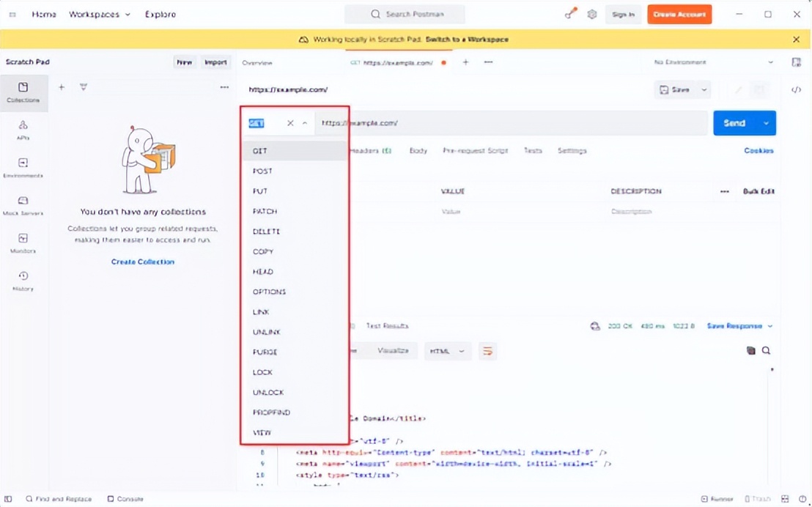The height and width of the screenshot is (507, 812).
Task: Select POST from the method list
Action: pos(262,171)
